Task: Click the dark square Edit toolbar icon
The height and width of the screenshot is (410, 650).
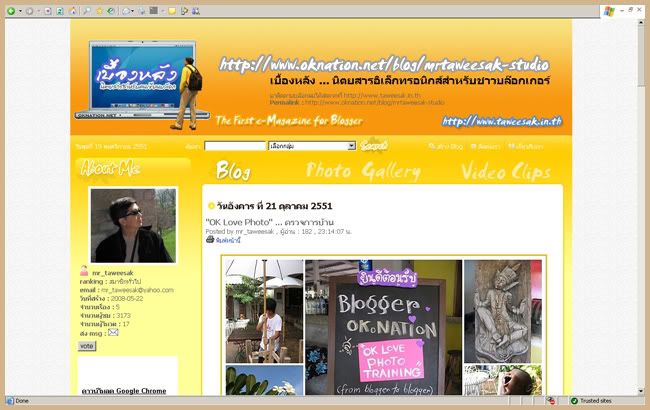Action: pyautogui.click(x=154, y=11)
